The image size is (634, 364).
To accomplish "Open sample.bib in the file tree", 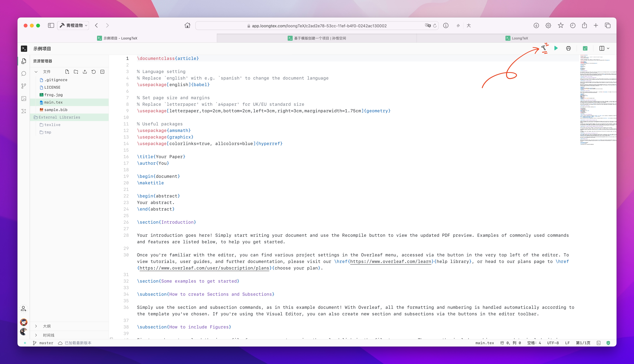I will coord(56,110).
